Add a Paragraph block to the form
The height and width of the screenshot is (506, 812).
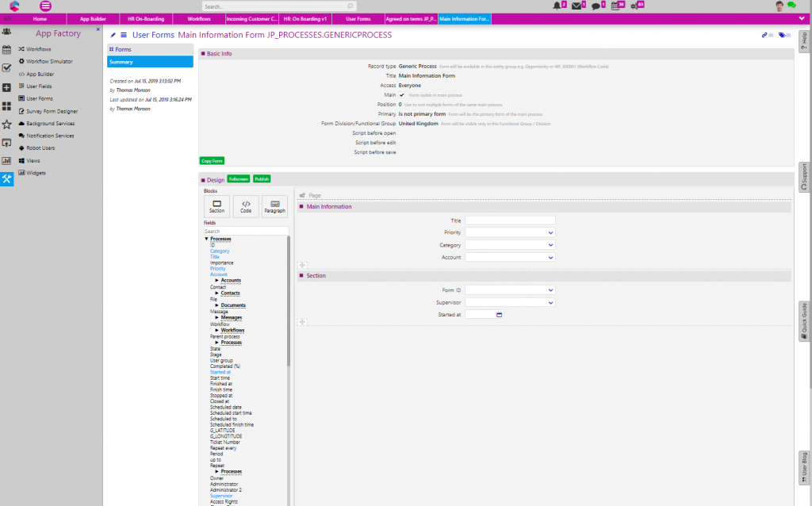[x=274, y=206]
